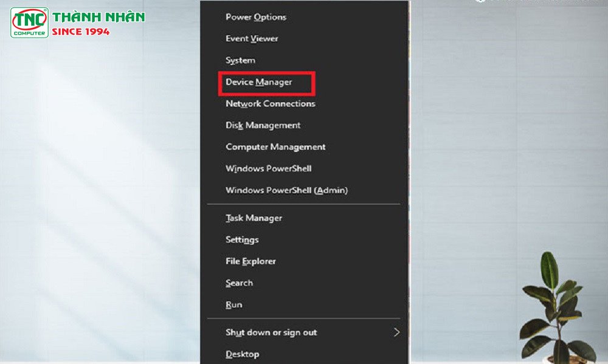
Task: Launch Computer Management
Action: (275, 146)
